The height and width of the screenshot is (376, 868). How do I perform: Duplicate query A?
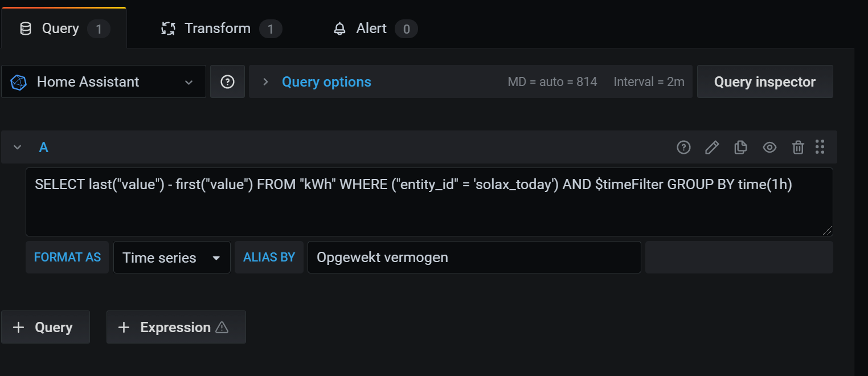(740, 148)
